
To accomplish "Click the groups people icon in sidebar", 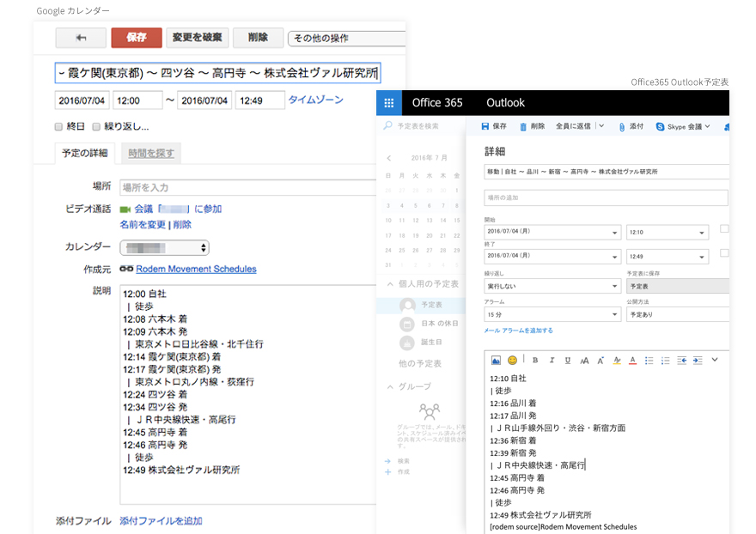I will tap(429, 411).
